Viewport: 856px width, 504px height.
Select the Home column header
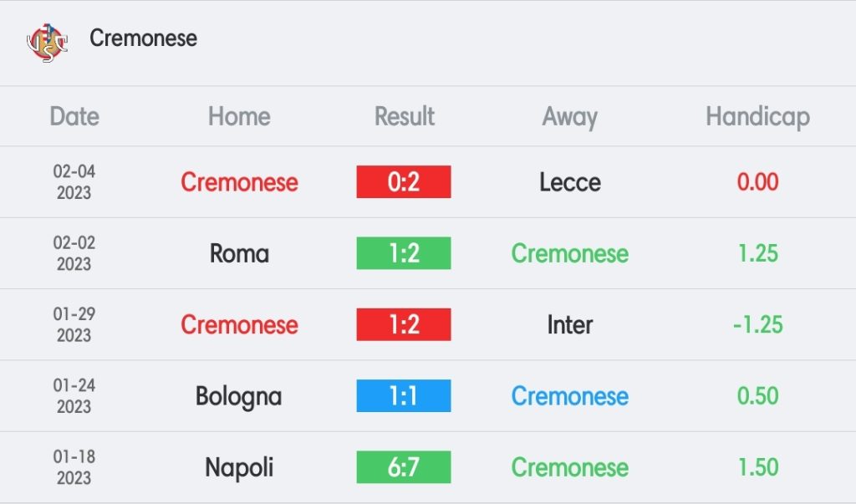(x=239, y=116)
